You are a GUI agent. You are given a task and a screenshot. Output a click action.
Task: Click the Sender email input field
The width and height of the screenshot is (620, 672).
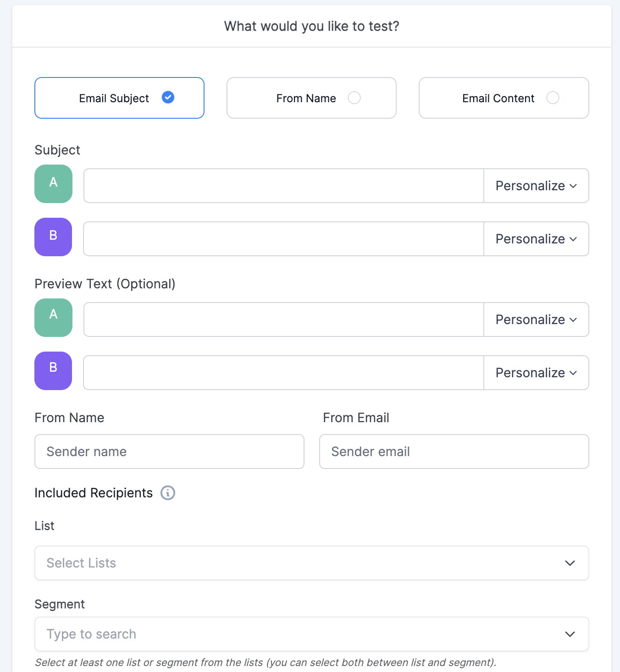click(454, 452)
